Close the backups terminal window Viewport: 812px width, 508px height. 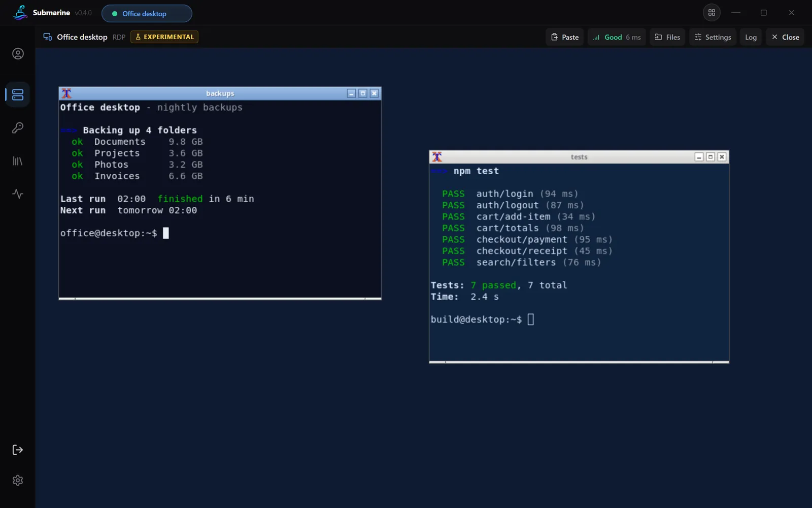375,93
